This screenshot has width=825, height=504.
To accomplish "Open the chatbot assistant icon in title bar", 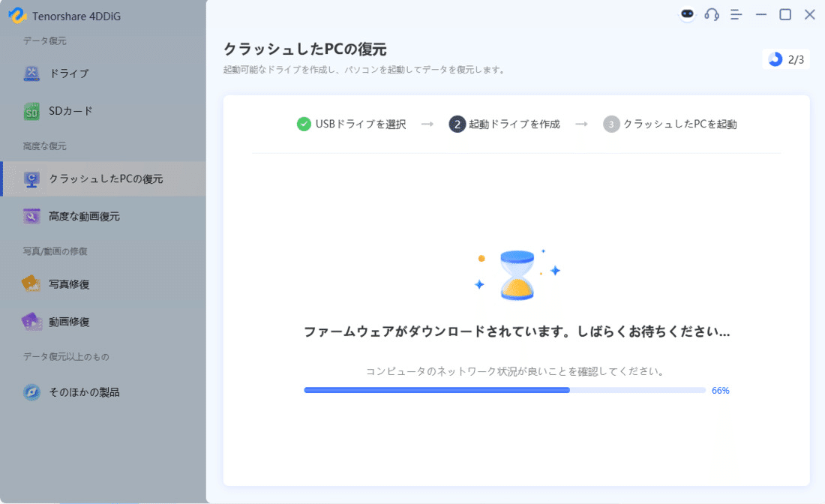I will (687, 14).
